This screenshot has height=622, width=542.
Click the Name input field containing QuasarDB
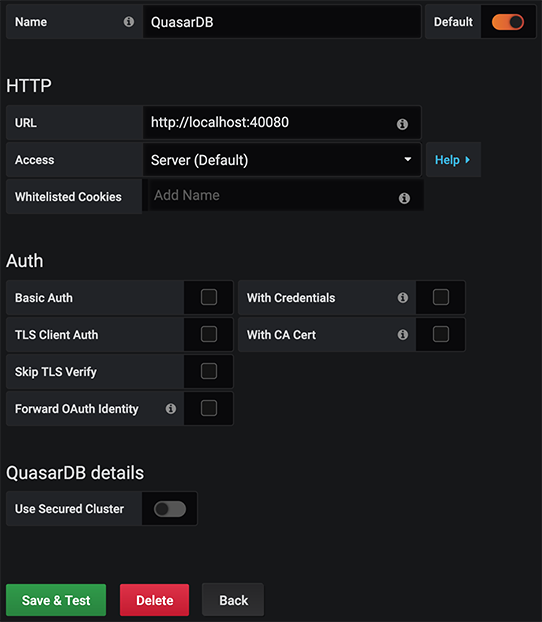click(x=282, y=22)
